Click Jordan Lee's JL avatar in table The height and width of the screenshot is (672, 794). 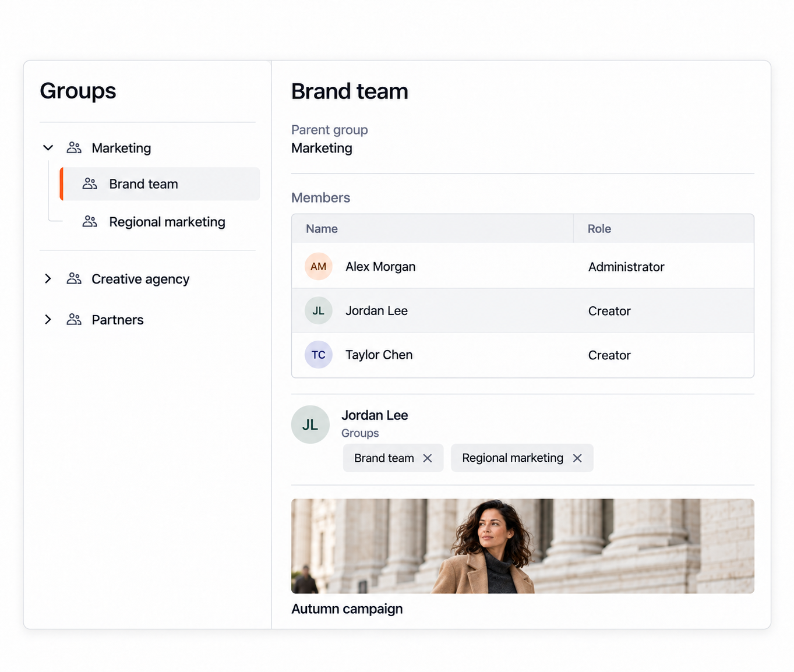(x=319, y=311)
